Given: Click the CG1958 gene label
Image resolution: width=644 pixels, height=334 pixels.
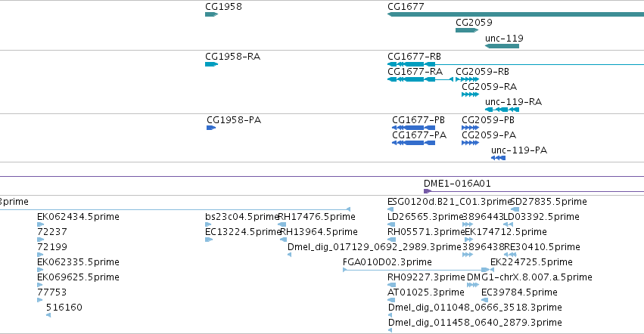Looking at the screenshot, I should (223, 7).
